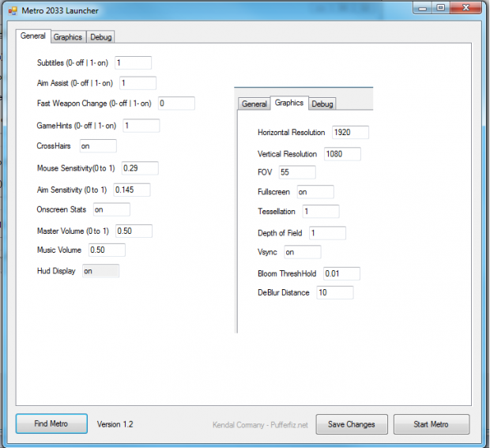The width and height of the screenshot is (490, 448).
Task: Click the Onscreen Stats input field
Action: click(111, 209)
